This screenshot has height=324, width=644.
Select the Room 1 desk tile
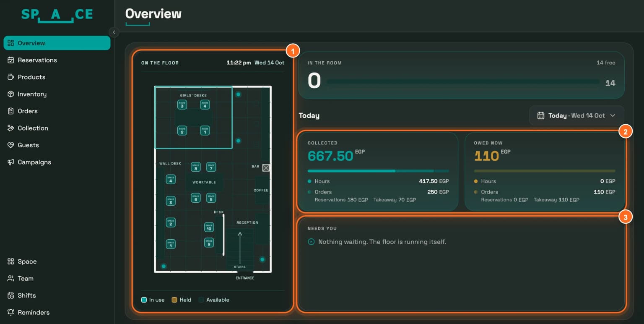205,131
